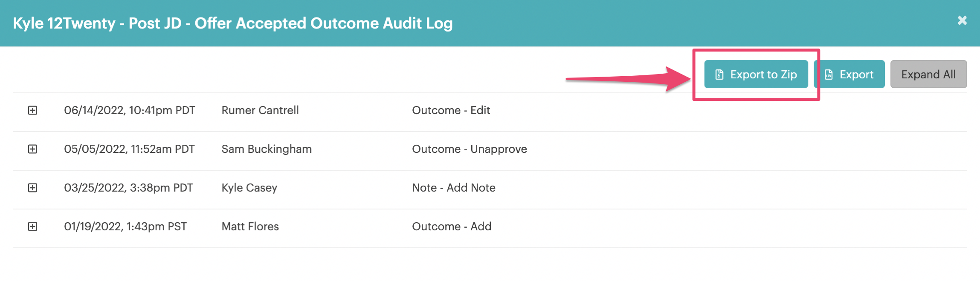Click the CSV file icon on Export
The image size is (980, 281).
829,75
